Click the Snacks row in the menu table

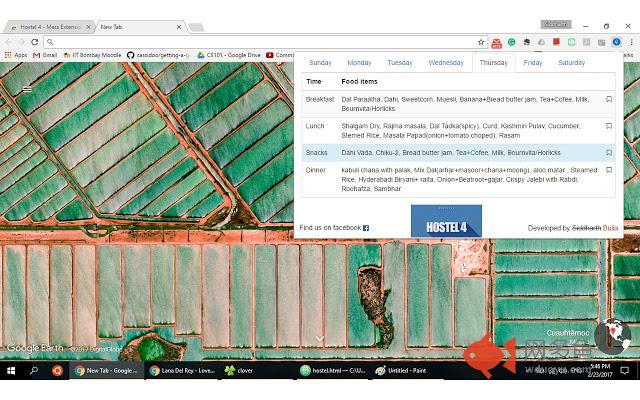458,153
